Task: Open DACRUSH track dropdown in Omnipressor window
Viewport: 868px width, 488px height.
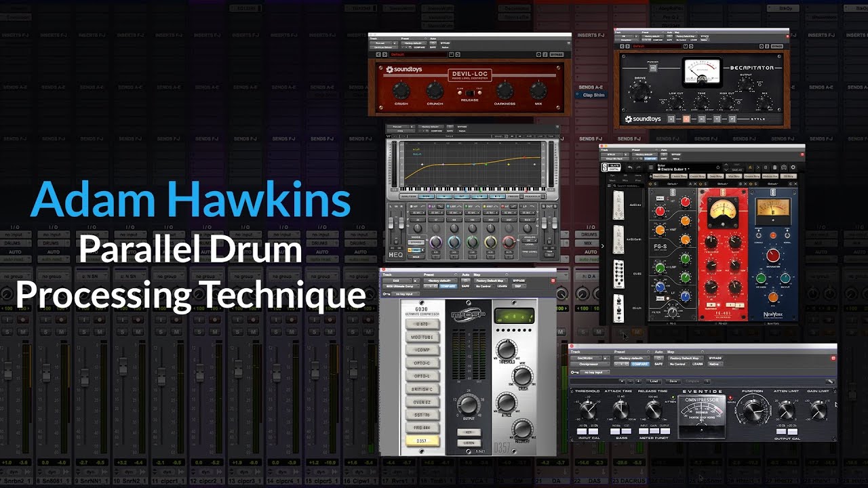Action: click(x=586, y=358)
